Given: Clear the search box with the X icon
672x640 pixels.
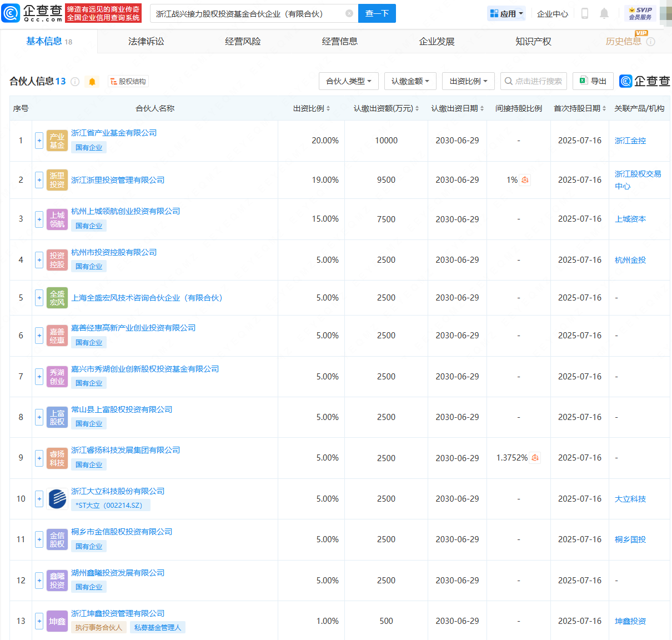Looking at the screenshot, I should [x=349, y=13].
